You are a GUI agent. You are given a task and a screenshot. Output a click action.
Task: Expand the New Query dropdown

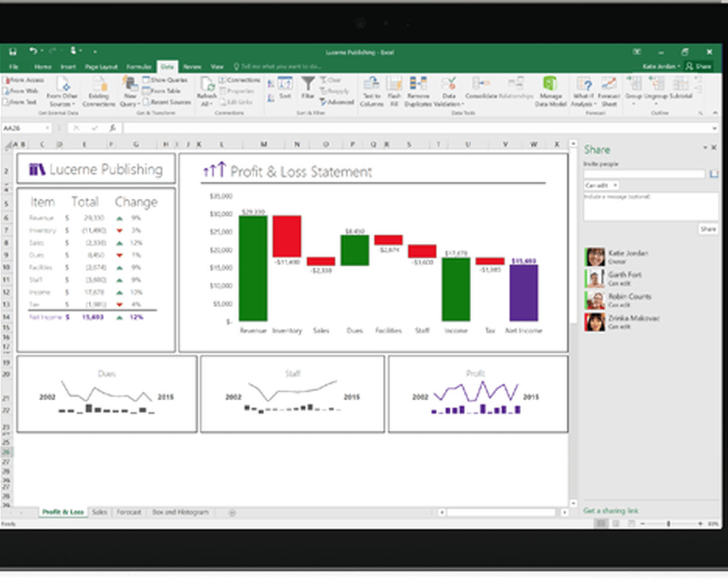pos(139,104)
